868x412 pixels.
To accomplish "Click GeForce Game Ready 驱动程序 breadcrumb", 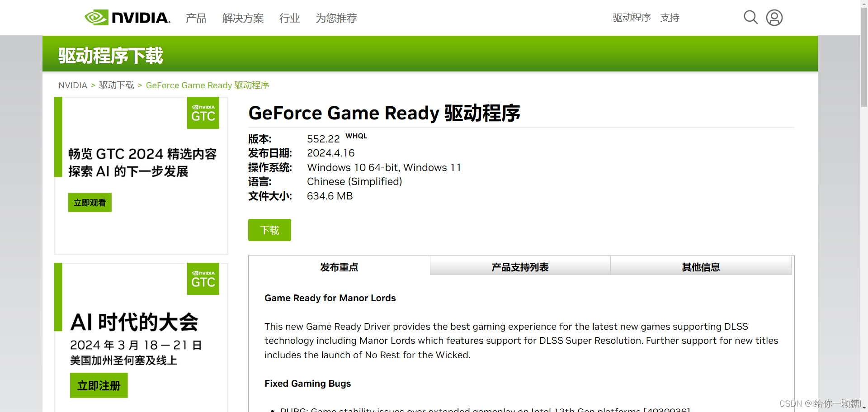I will [x=208, y=85].
